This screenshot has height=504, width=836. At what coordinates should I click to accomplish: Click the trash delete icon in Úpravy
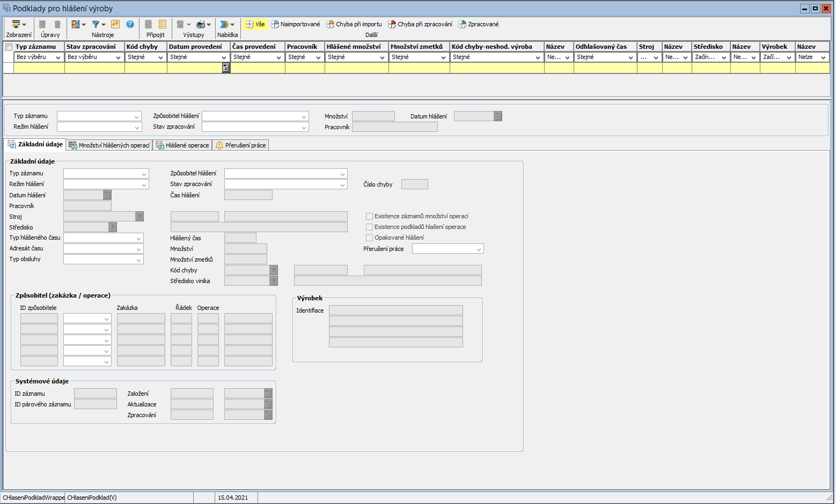[57, 25]
